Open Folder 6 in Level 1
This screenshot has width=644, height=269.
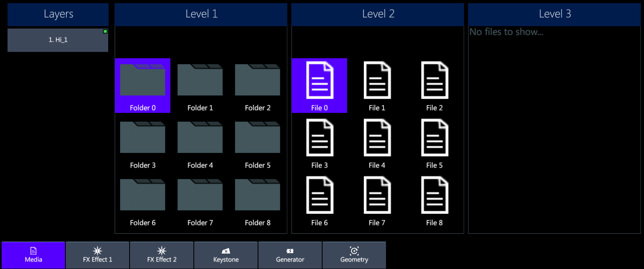tap(143, 200)
